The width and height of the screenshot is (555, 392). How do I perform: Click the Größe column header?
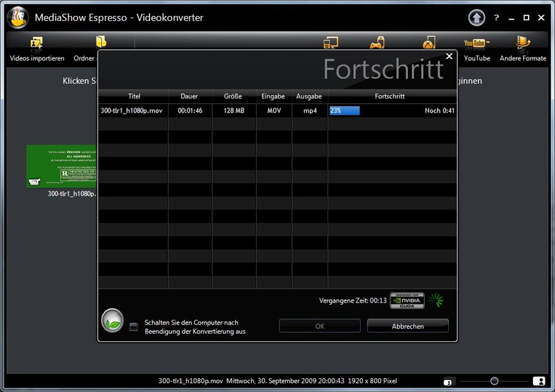click(233, 96)
